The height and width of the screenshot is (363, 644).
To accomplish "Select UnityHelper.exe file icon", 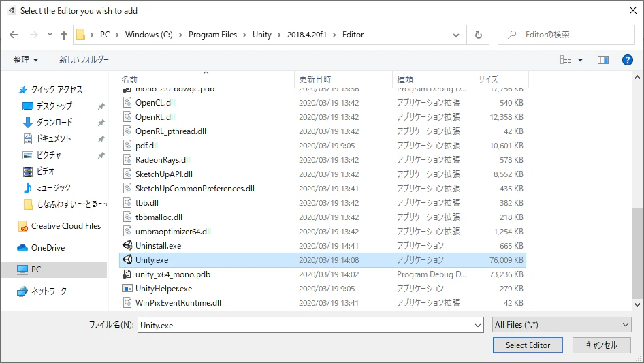I will (127, 289).
